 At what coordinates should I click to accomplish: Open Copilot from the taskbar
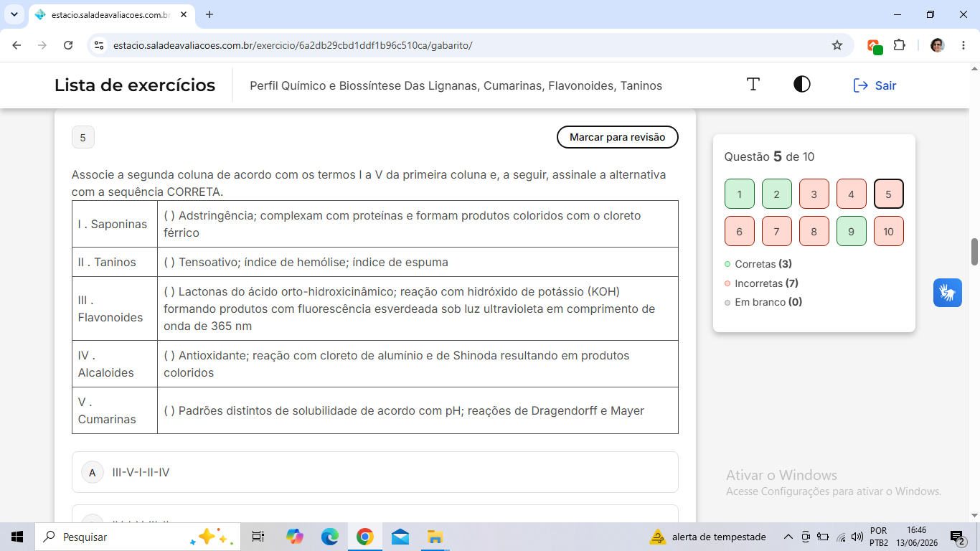[x=294, y=537]
